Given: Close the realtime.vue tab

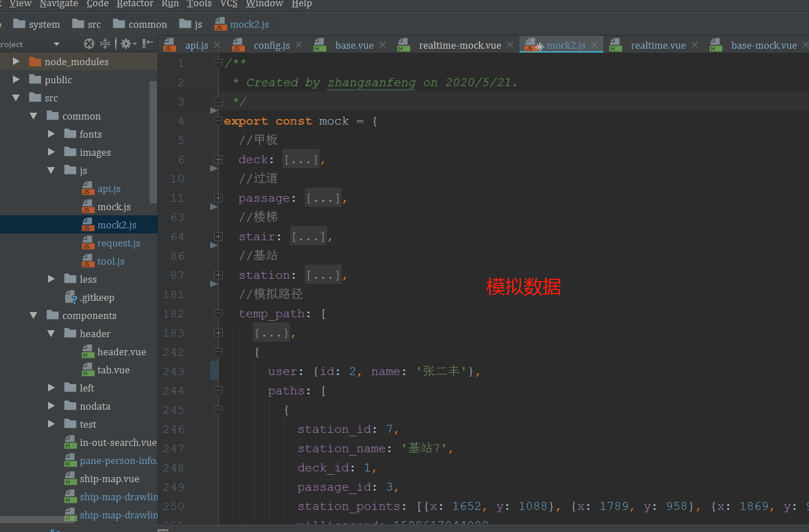Looking at the screenshot, I should [x=695, y=45].
